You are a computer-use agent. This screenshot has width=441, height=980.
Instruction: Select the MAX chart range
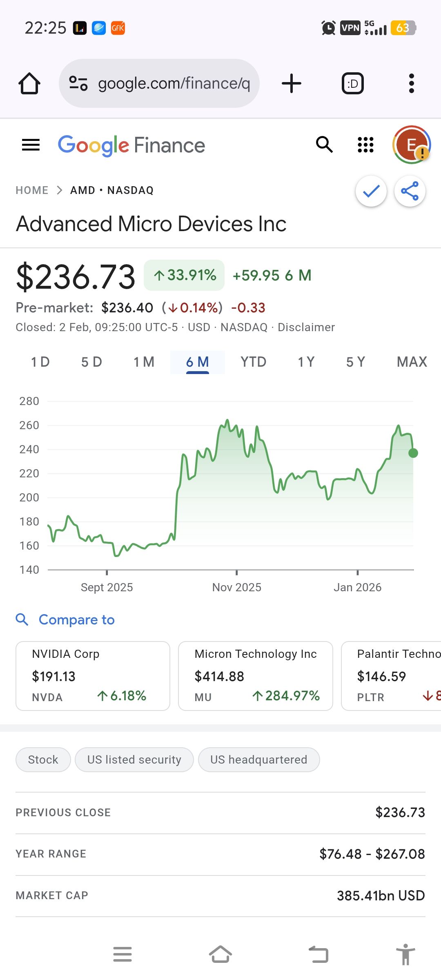(412, 362)
